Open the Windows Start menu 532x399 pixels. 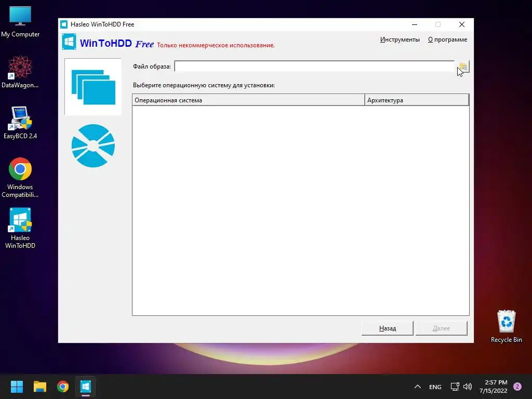click(17, 387)
